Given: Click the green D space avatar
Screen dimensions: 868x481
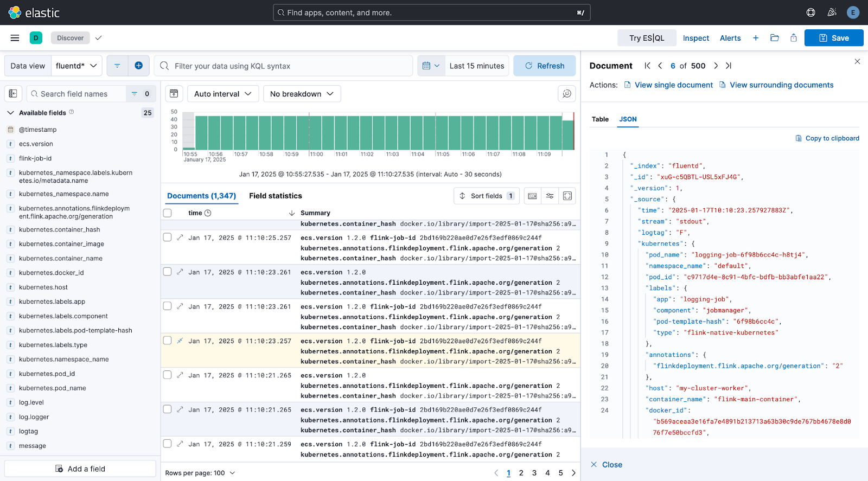Looking at the screenshot, I should click(x=36, y=38).
